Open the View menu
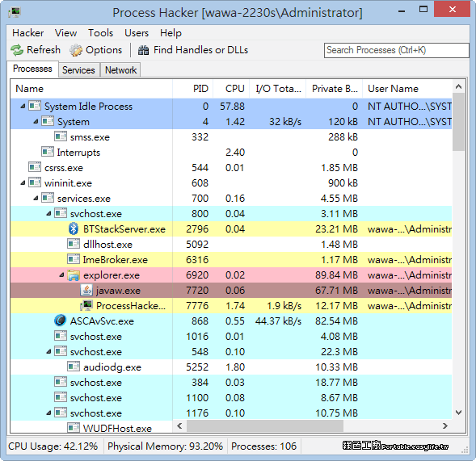The image size is (476, 461). tap(66, 33)
